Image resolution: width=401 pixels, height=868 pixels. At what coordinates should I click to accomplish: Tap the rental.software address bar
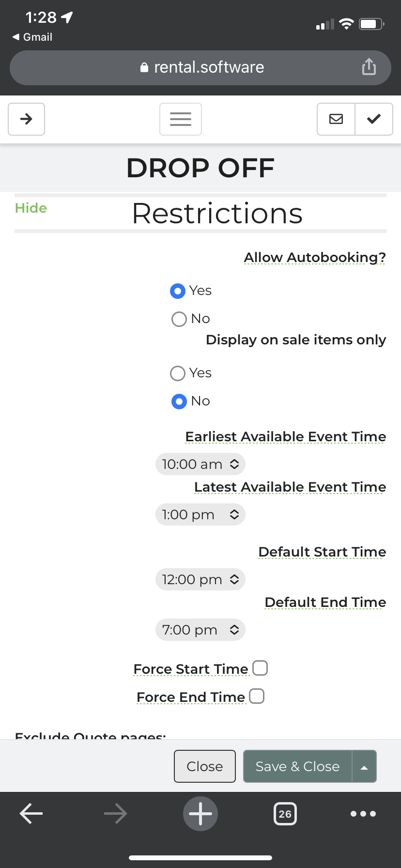[200, 67]
